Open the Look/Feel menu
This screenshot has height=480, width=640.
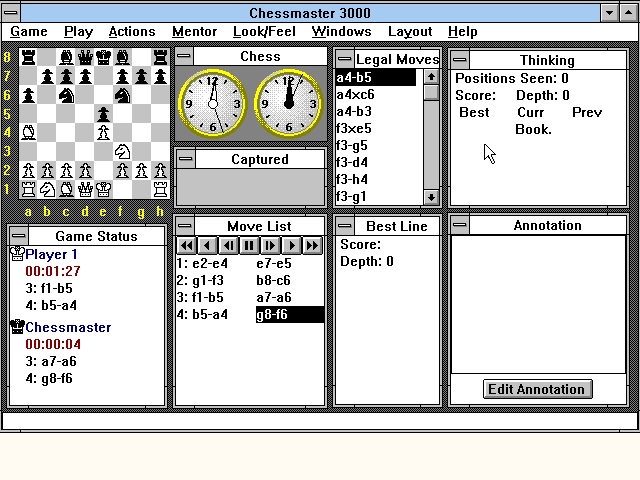point(264,32)
